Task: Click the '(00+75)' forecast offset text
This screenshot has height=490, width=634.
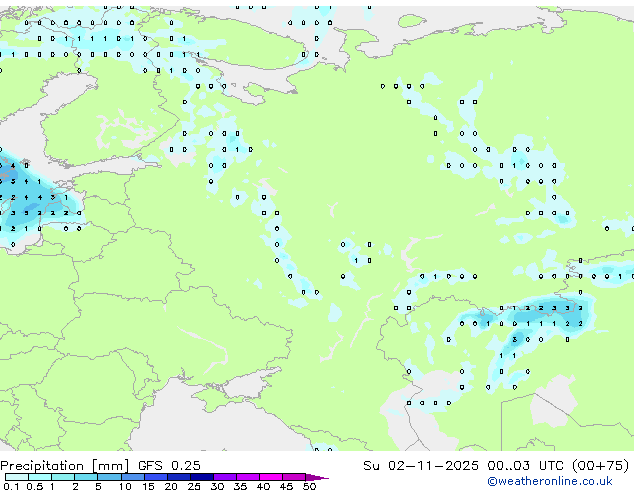Action: click(600, 466)
